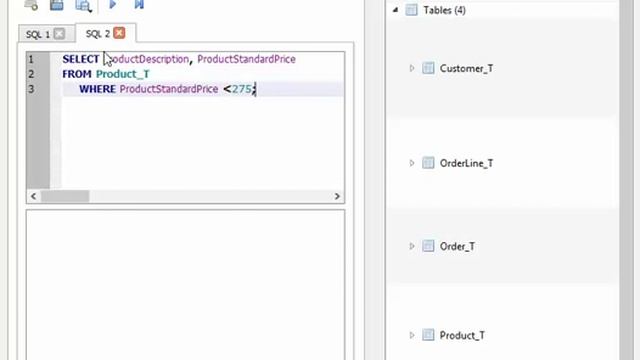
Task: Click the editor scrollbar's left arrow
Action: [x=33, y=196]
